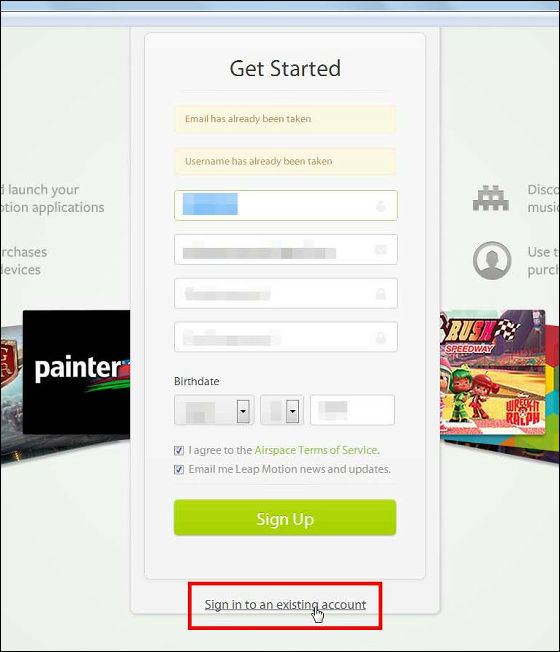Click inside the email address field
560x652 pixels.
pos(286,249)
